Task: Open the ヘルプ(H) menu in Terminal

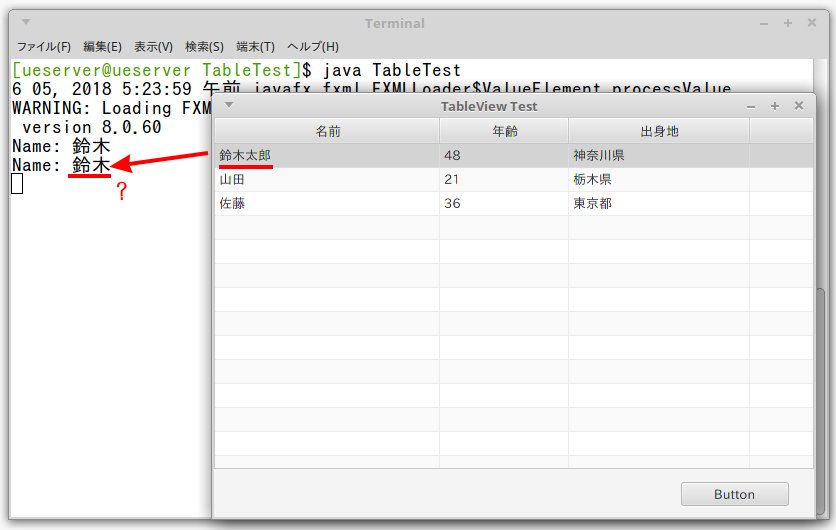Action: pyautogui.click(x=313, y=47)
